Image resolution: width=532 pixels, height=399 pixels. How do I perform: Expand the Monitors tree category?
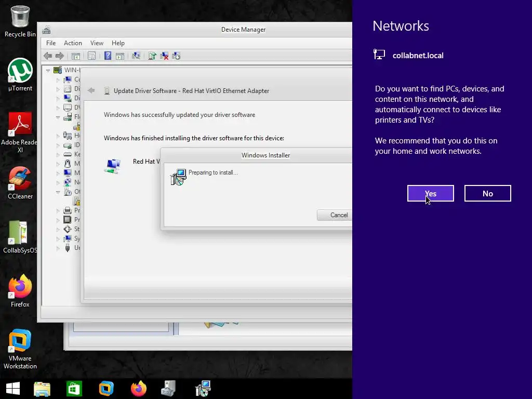(58, 173)
